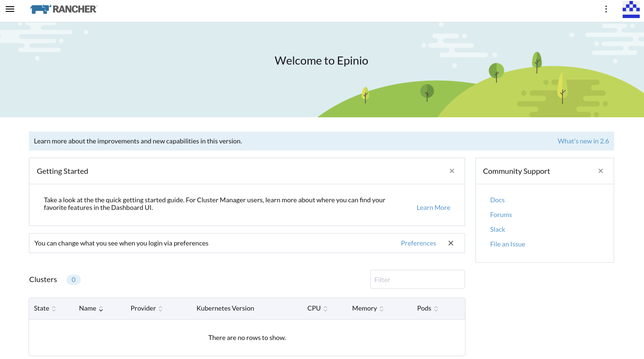Screen dimensions: 644x359
Task: Click the user avatar in top right
Action: pos(631,9)
